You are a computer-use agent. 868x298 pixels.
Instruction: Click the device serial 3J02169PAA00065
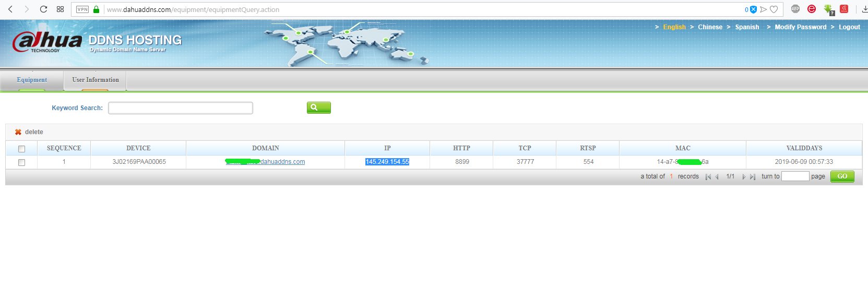click(139, 162)
